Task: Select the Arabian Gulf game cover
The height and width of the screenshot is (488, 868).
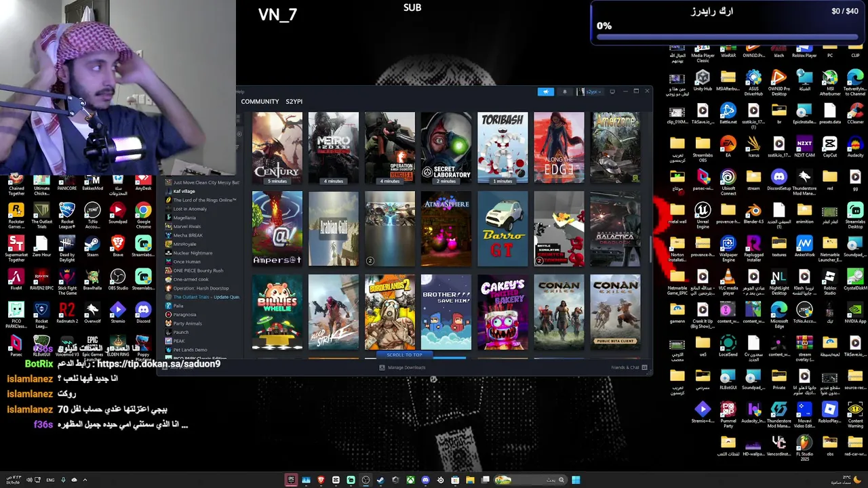Action: [x=334, y=228]
